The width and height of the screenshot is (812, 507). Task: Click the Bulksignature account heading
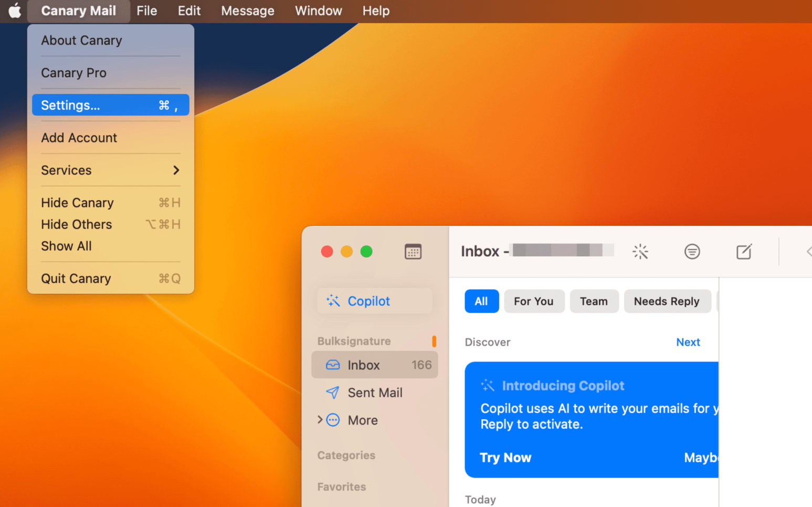(354, 342)
